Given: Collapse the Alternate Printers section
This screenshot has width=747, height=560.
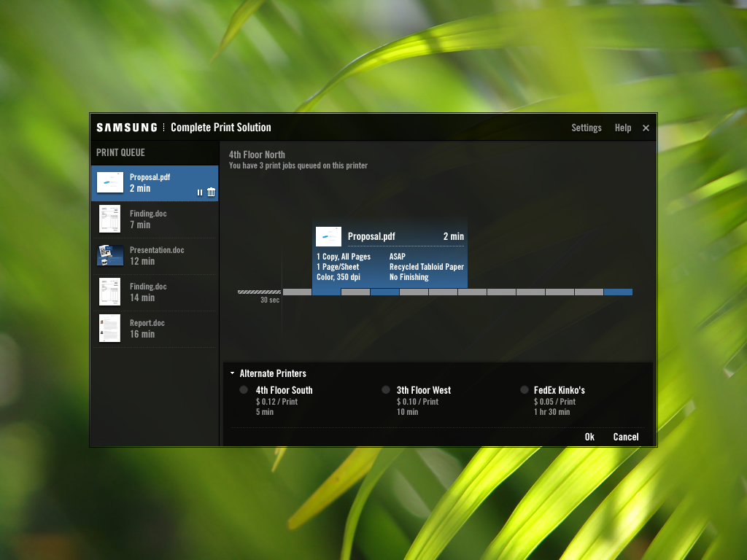Looking at the screenshot, I should pyautogui.click(x=232, y=373).
